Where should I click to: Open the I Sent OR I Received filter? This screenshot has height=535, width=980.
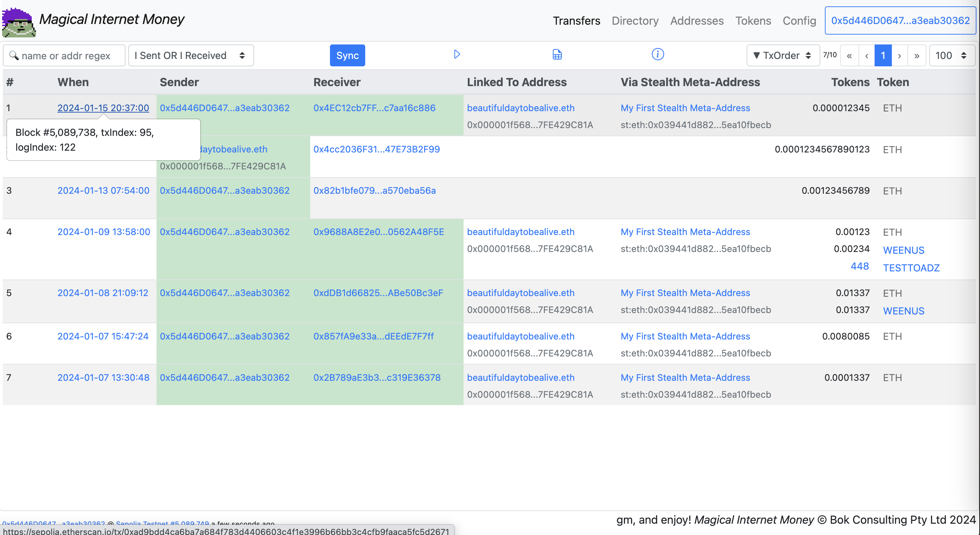(x=191, y=56)
